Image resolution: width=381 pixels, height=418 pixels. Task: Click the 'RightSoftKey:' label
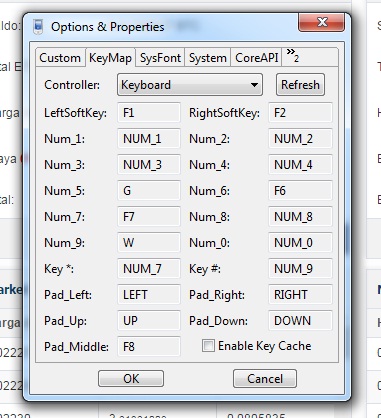(x=224, y=113)
